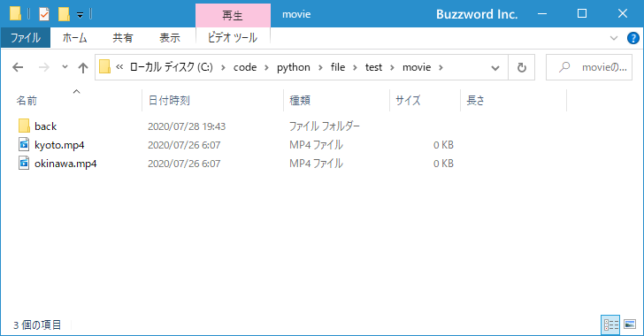Expand subfolders arrow after code breadcrumb
Image resolution: width=644 pixels, height=336 pixels.
[x=266, y=67]
